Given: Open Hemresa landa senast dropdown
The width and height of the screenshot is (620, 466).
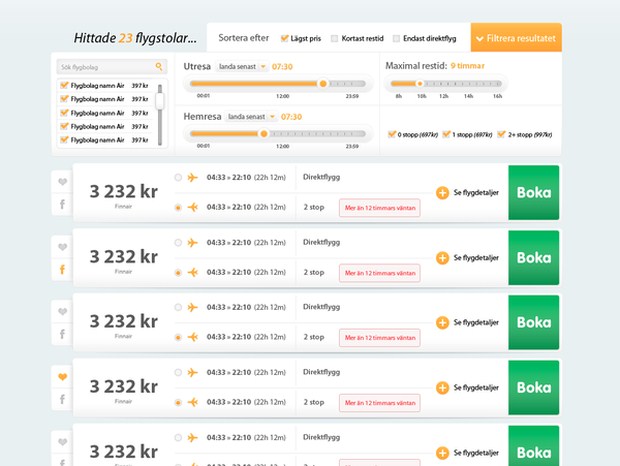Looking at the screenshot, I should 251,117.
